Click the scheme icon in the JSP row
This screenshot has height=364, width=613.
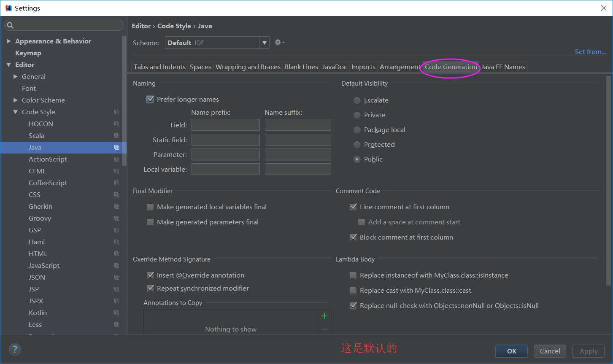click(x=117, y=289)
